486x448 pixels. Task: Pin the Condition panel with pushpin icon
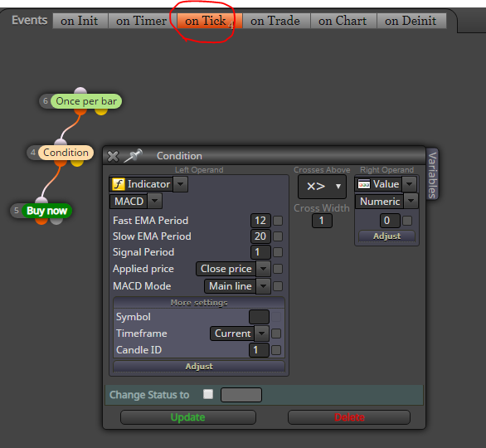coord(133,155)
